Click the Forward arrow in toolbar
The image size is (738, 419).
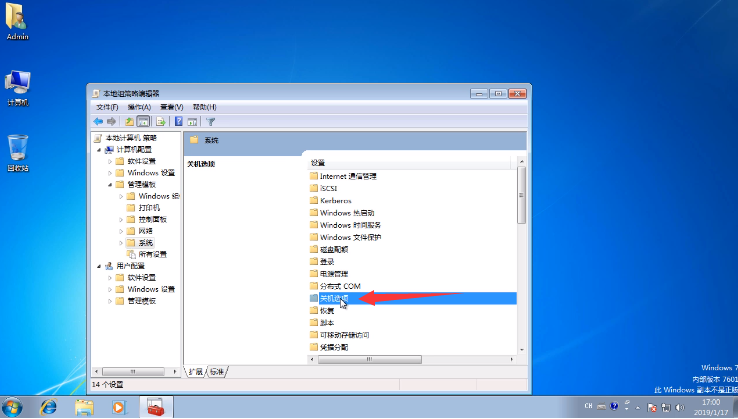111,121
